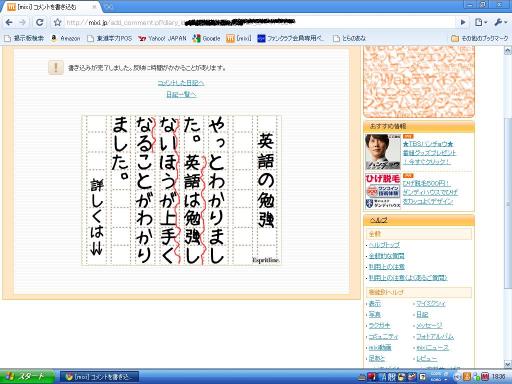This screenshot has height=384, width=512.
Task: Click the vertical scrollbar thumb
Action: point(508,202)
